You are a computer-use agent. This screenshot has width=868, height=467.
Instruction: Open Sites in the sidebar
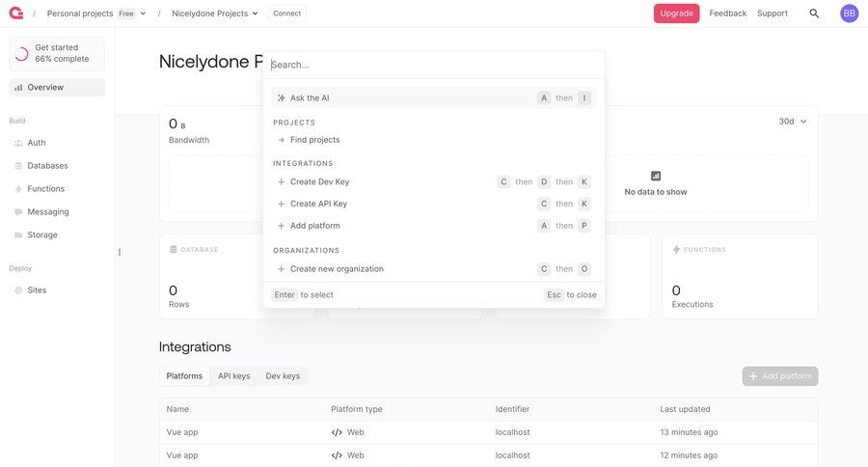(57, 290)
